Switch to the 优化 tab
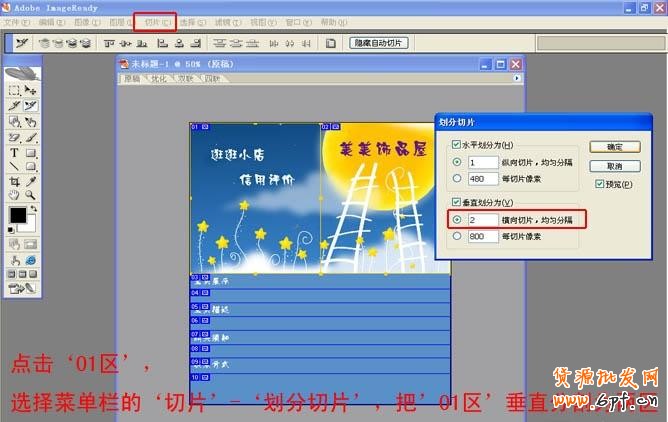The width and height of the screenshot is (668, 422). click(159, 78)
